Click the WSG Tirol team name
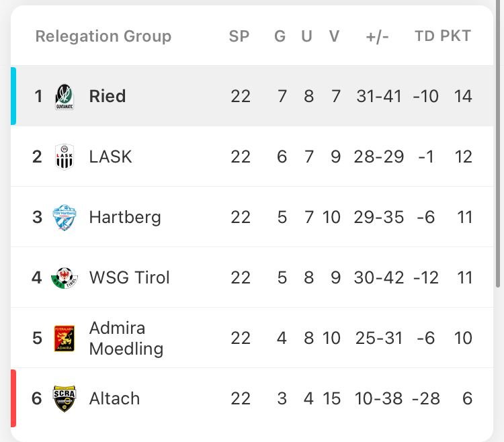Image resolution: width=504 pixels, height=442 pixels. click(129, 277)
